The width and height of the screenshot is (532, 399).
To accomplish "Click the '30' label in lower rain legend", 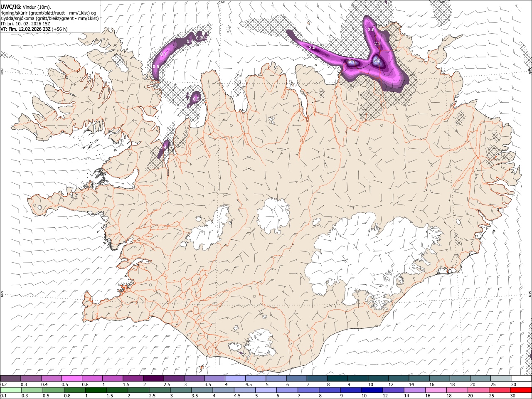I will 513,396.
